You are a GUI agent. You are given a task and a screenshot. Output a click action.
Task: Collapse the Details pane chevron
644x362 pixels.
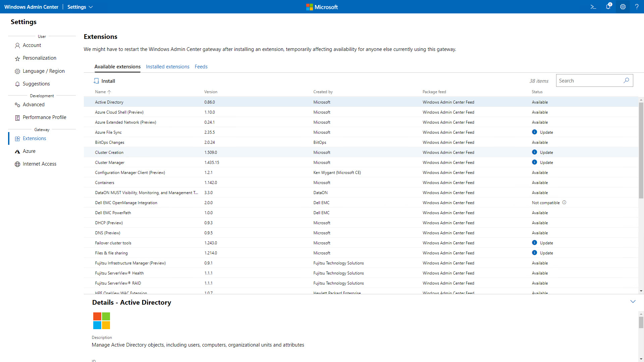pos(633,302)
